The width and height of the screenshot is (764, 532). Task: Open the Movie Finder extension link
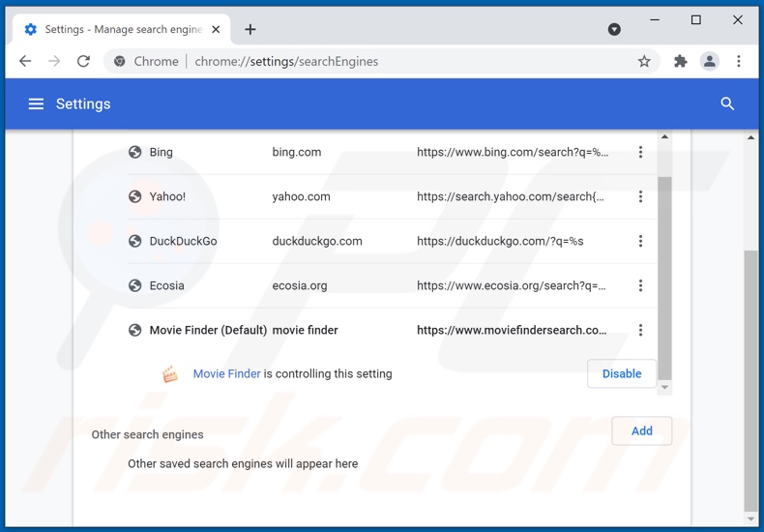226,373
